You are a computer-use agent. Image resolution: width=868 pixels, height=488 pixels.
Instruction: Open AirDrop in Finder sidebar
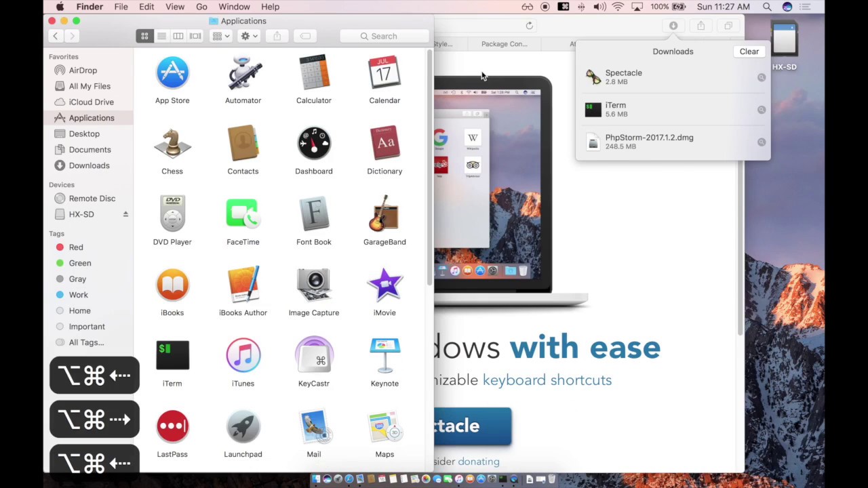[x=83, y=70]
